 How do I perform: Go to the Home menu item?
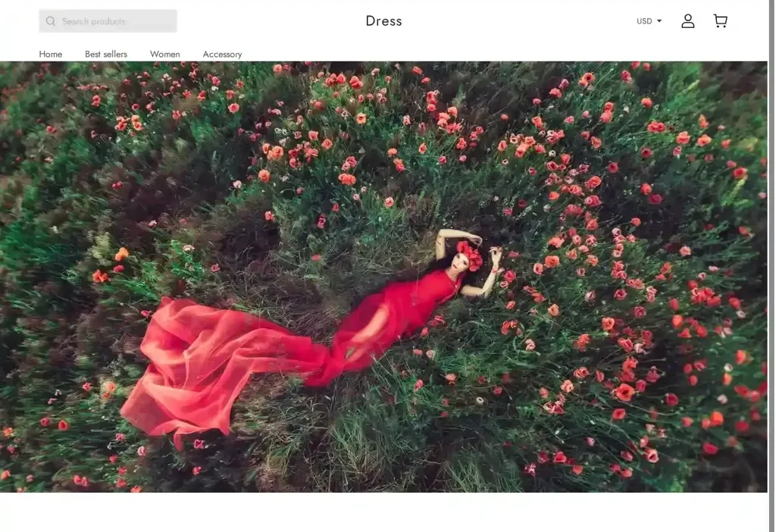(x=51, y=54)
